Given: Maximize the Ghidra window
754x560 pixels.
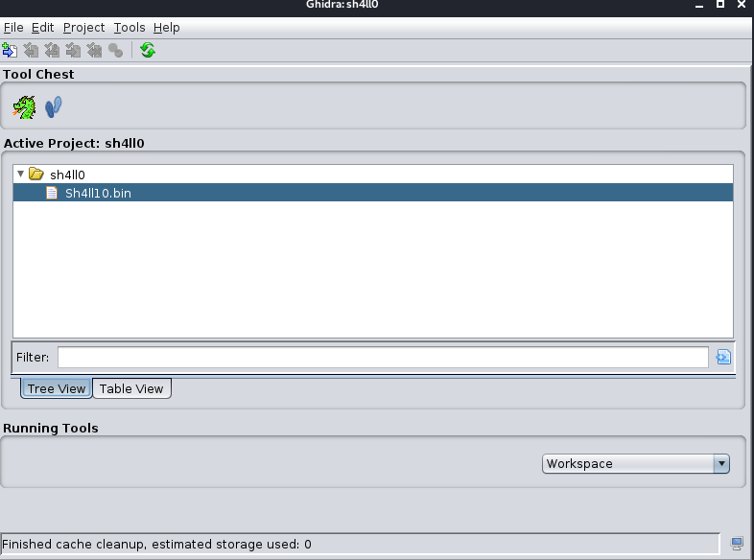Looking at the screenshot, I should coord(720,5).
